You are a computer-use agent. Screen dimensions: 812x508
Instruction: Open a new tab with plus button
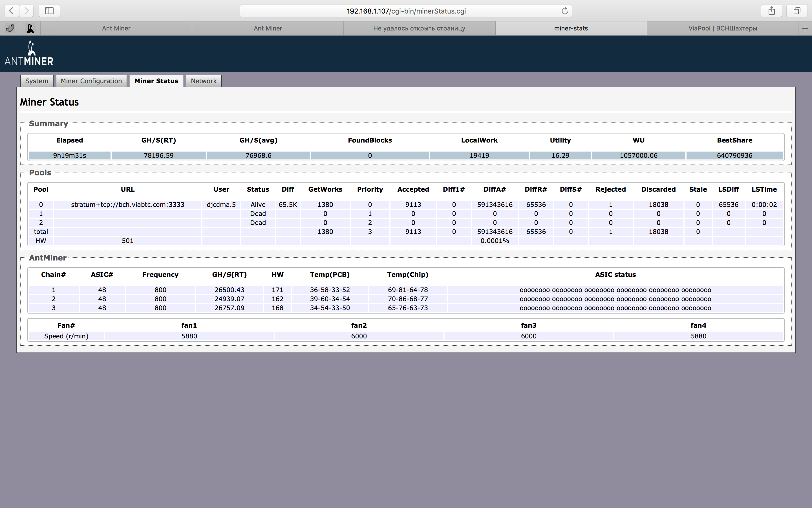point(805,29)
